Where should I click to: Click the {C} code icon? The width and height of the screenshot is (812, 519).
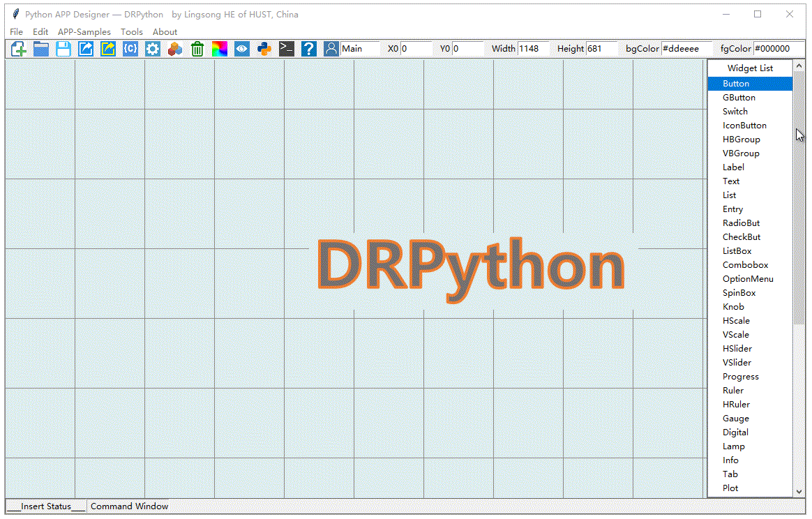pyautogui.click(x=130, y=50)
